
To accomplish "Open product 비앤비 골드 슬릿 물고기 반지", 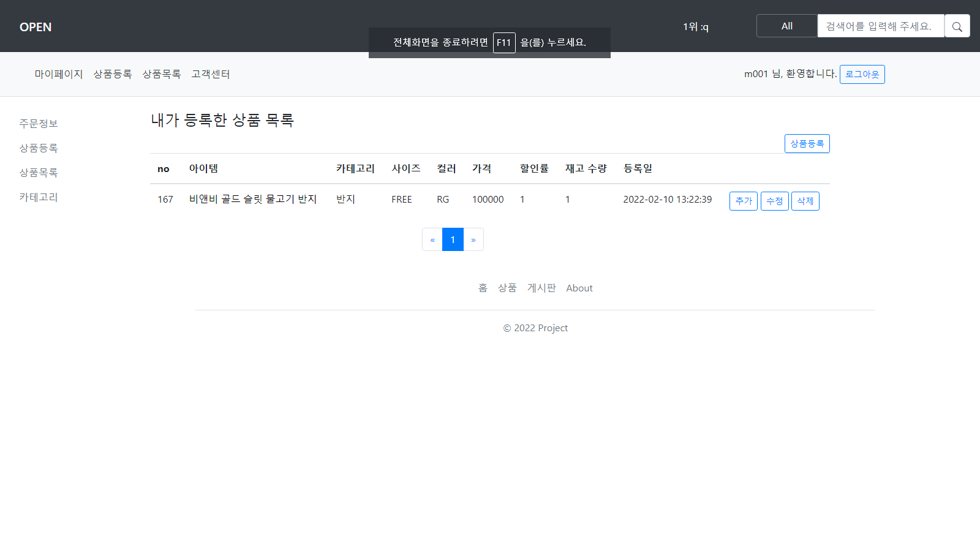I will 253,199.
